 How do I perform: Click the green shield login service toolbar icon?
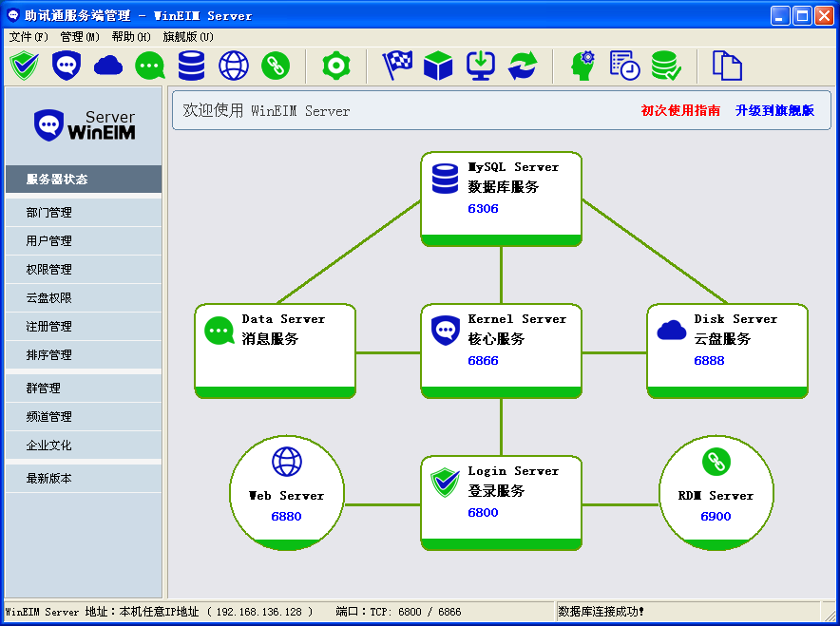(x=23, y=66)
